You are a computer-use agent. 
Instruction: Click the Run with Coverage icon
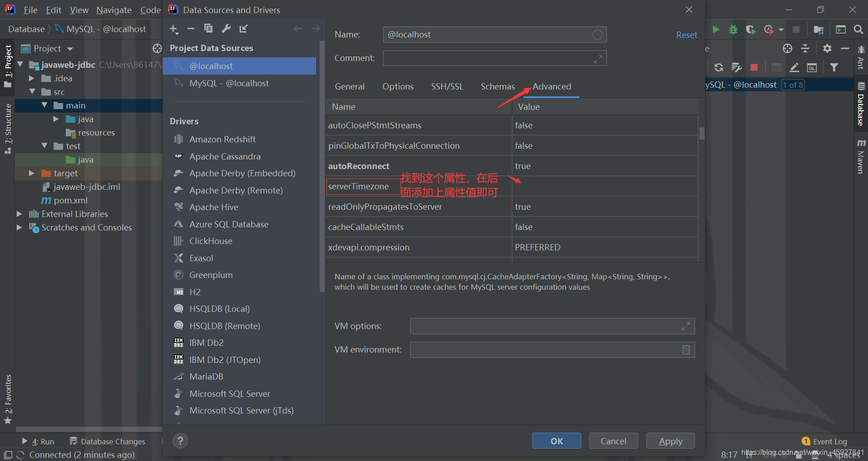[751, 29]
